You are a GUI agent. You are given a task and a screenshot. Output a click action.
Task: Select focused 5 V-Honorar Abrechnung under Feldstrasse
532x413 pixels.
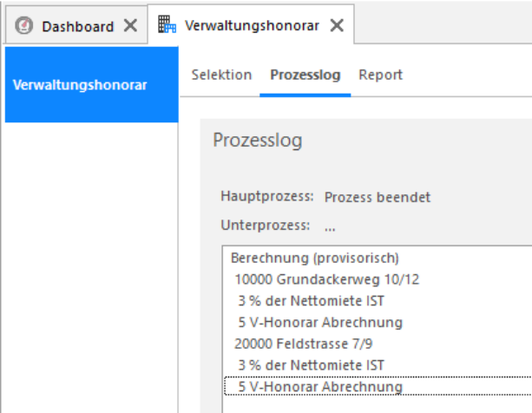(x=378, y=386)
